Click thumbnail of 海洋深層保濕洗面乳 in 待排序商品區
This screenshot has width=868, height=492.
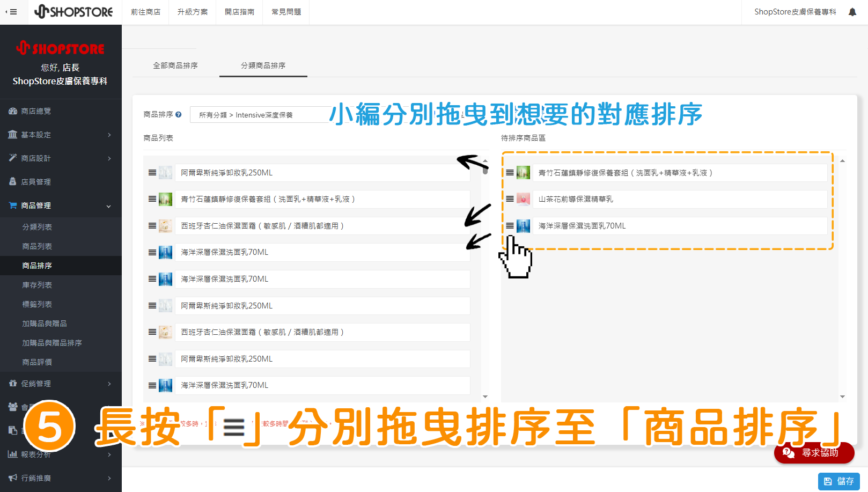523,226
